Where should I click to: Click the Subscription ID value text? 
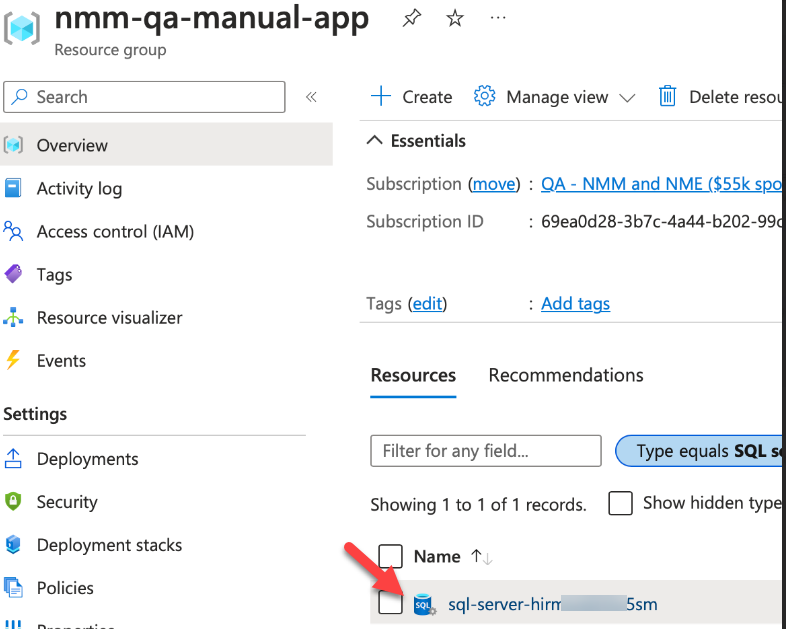click(x=662, y=222)
